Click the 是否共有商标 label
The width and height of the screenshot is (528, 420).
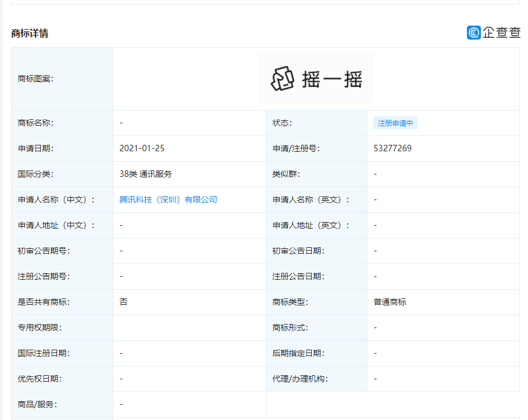click(x=44, y=302)
